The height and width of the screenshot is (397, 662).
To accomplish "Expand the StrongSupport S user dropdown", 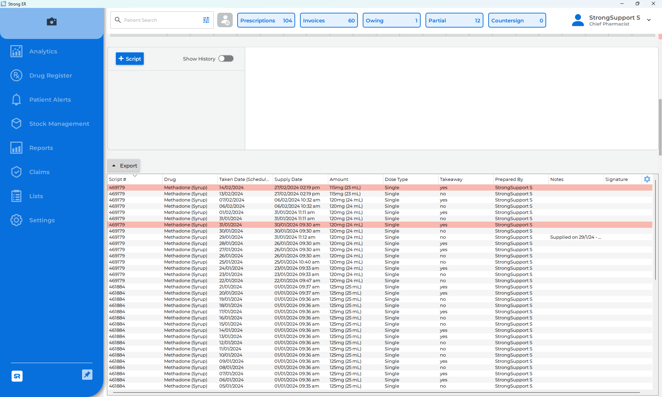I will (x=649, y=20).
